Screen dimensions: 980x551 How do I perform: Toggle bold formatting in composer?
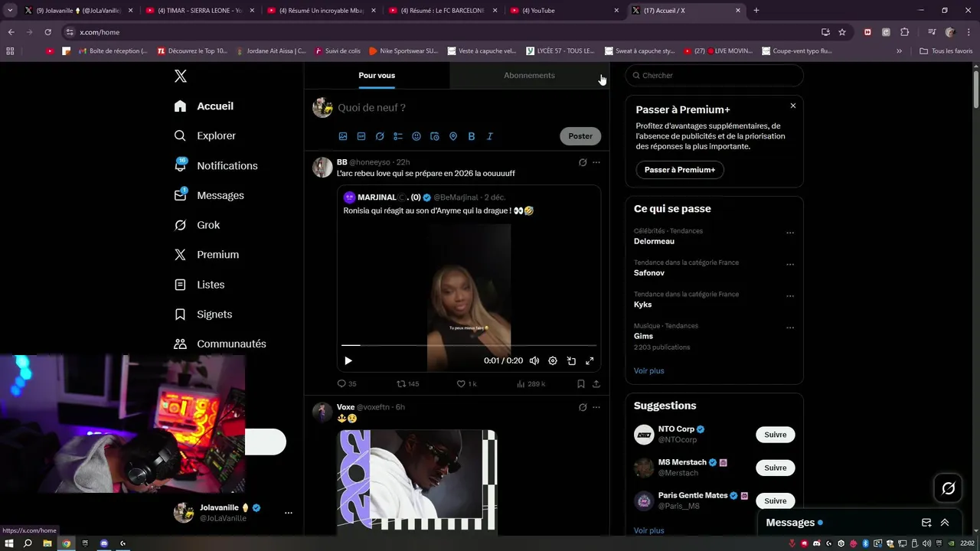pos(472,136)
